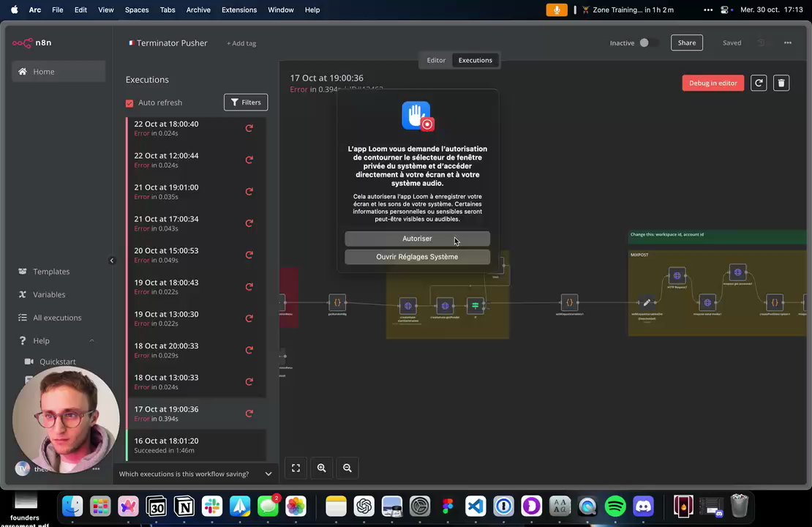The image size is (812, 527).
Task: Retry the 22 Oct 18:00:40 execution
Action: pos(249,128)
